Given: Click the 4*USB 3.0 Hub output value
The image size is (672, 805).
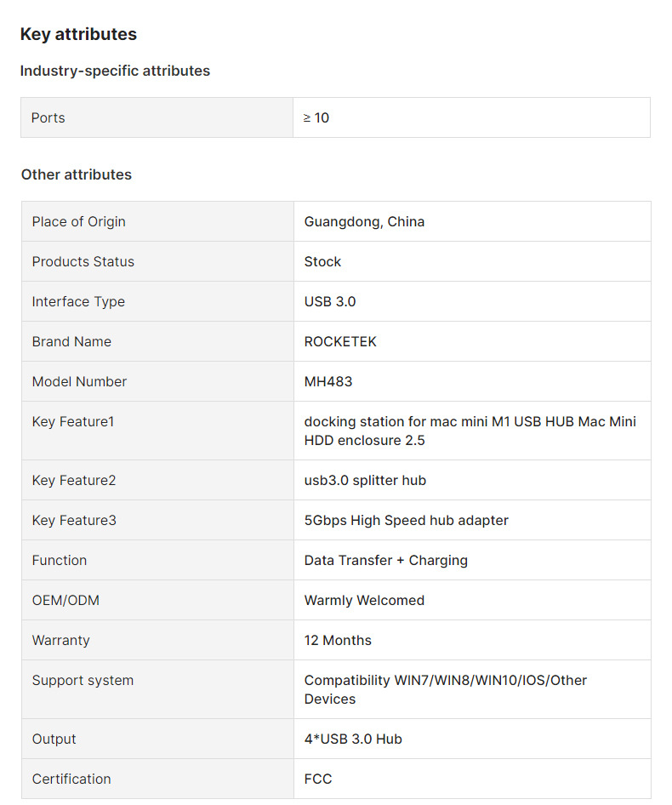Looking at the screenshot, I should click(353, 739).
